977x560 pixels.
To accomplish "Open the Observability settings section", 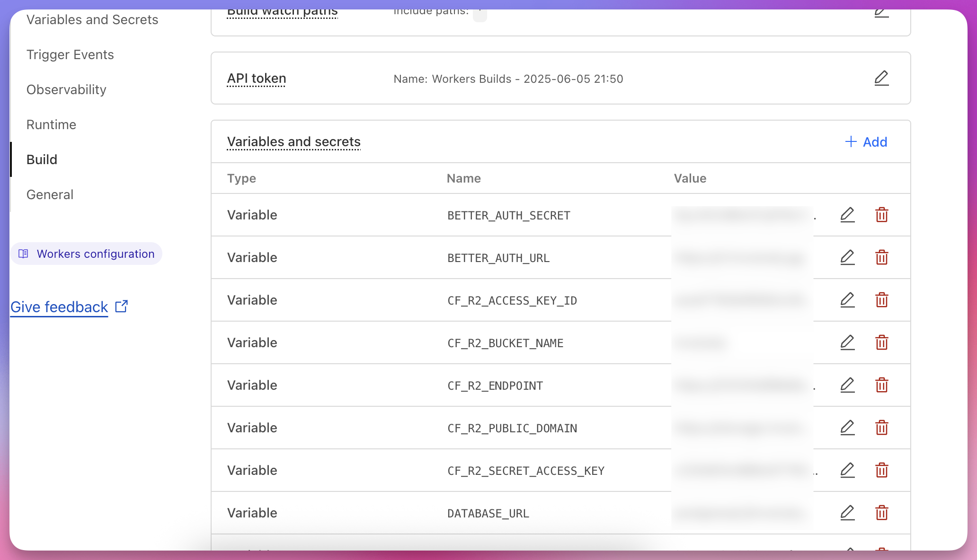I will click(66, 90).
